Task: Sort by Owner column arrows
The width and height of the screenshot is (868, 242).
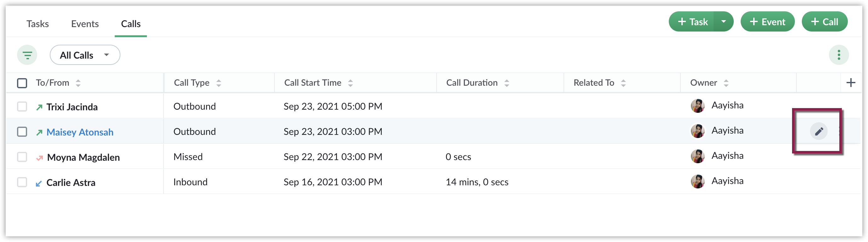Action: point(726,83)
